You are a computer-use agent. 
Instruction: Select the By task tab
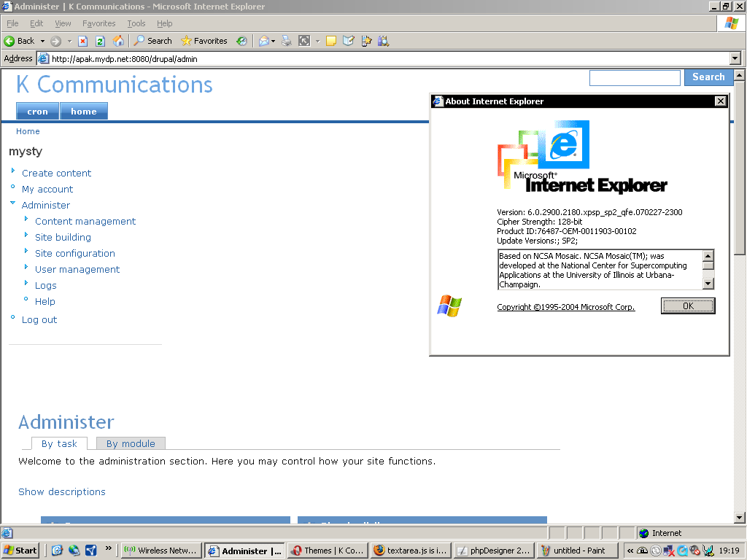click(x=59, y=443)
